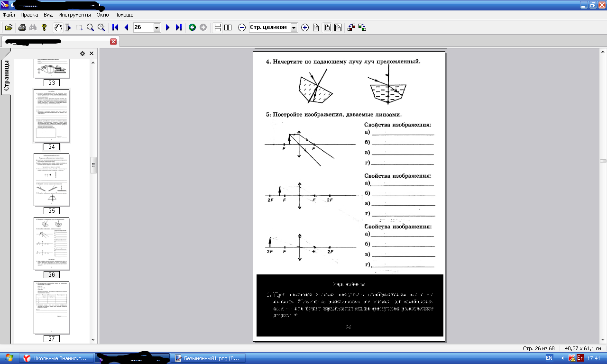Image resolution: width=607 pixels, height=364 pixels.
Task: Open the Файл menu
Action: 9,15
